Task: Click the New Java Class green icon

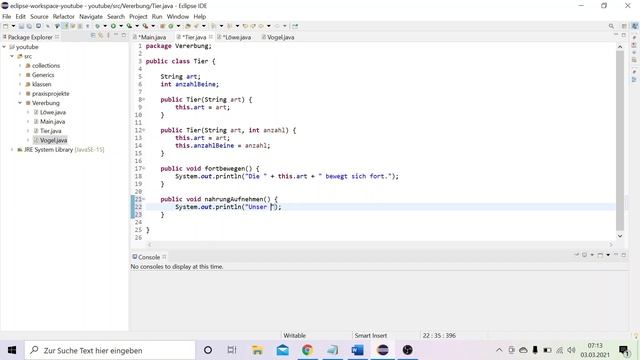Action: click(x=171, y=26)
